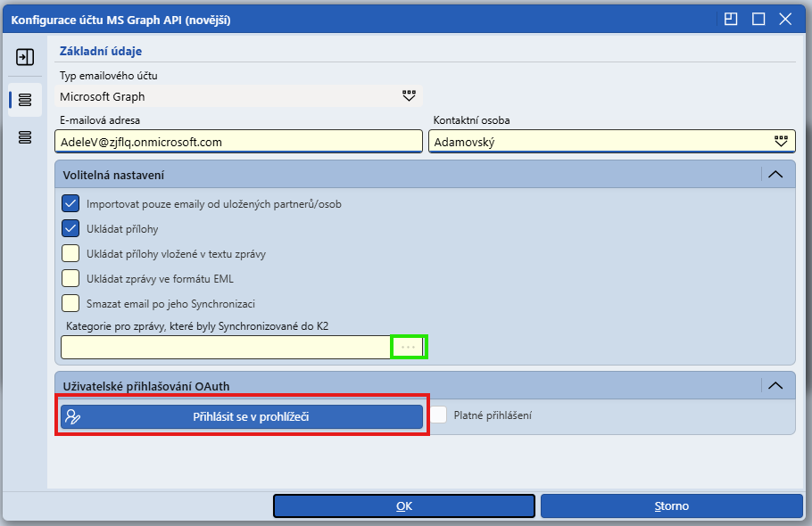The image size is (812, 526).
Task: Enable Ukládat zprávy ve formátu EML
Action: (x=70, y=278)
